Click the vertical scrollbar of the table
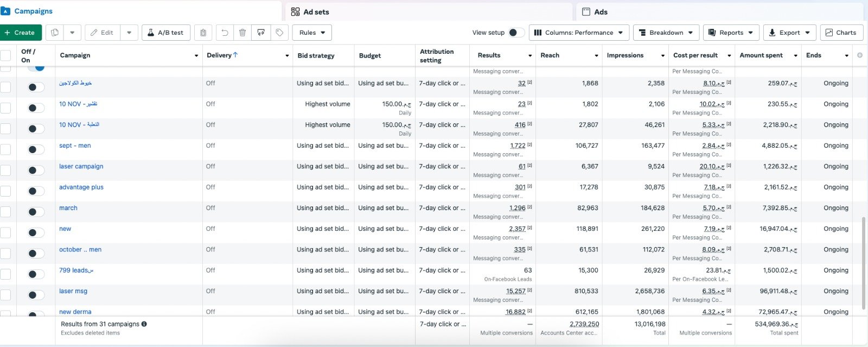The image size is (868, 347). (x=864, y=255)
